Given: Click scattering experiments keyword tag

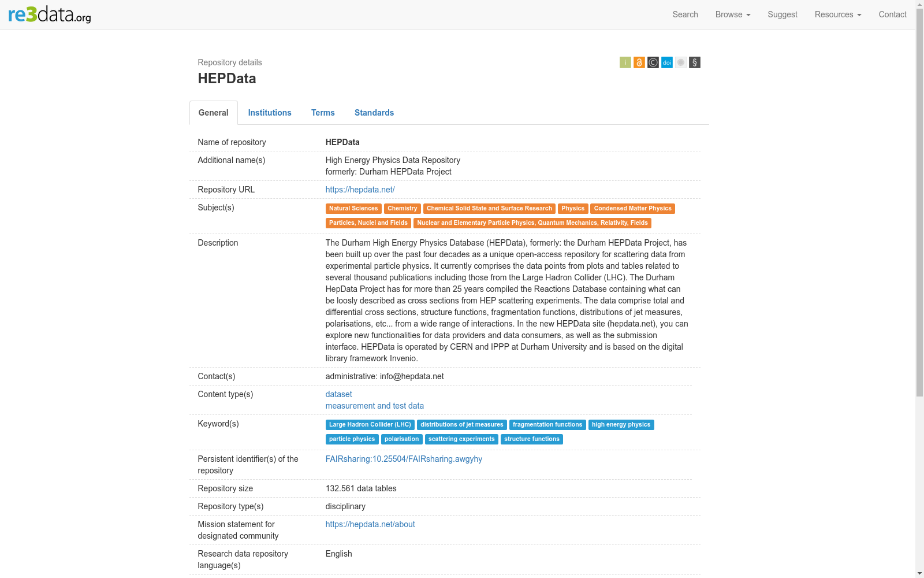Looking at the screenshot, I should pyautogui.click(x=461, y=439).
